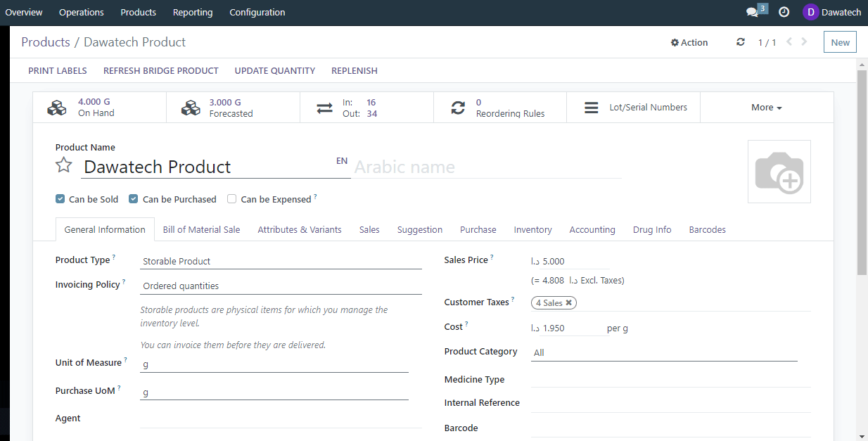868x441 pixels.
Task: Open the Action gear dropdown
Action: (689, 42)
